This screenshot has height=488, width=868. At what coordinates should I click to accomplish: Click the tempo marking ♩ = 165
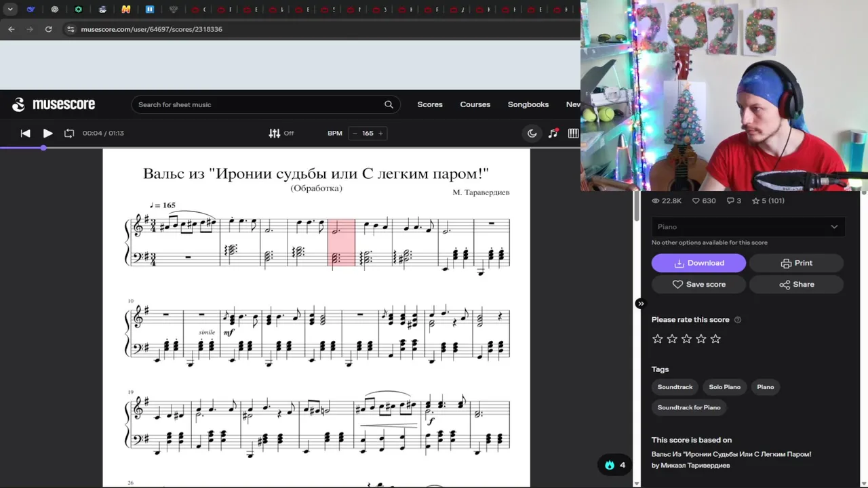pos(163,205)
